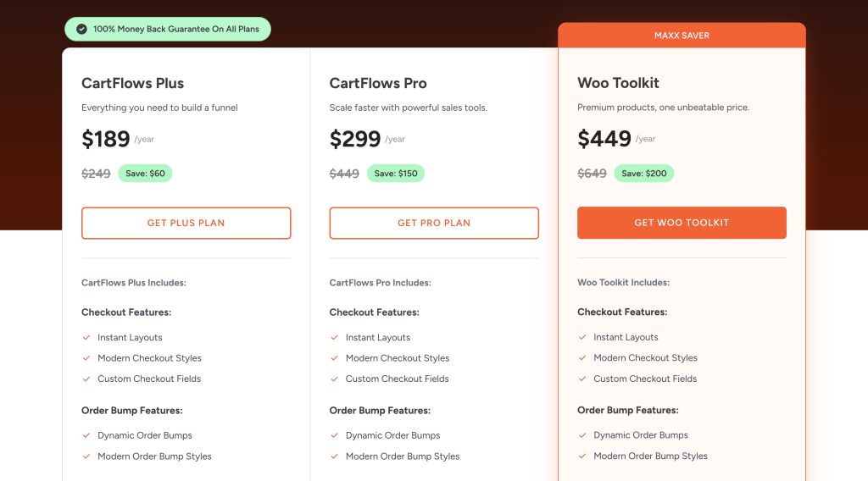868x481 pixels.
Task: Click the Maxx Saver banner
Action: 682,36
